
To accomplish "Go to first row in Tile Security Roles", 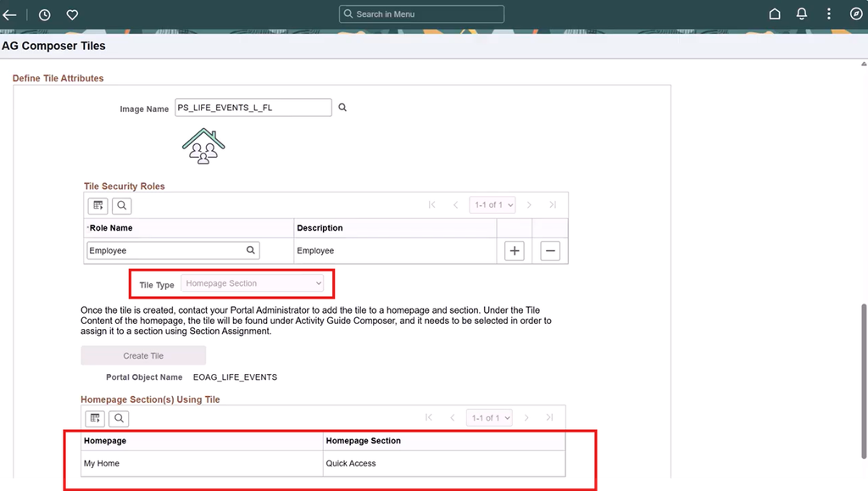I will click(x=431, y=205).
